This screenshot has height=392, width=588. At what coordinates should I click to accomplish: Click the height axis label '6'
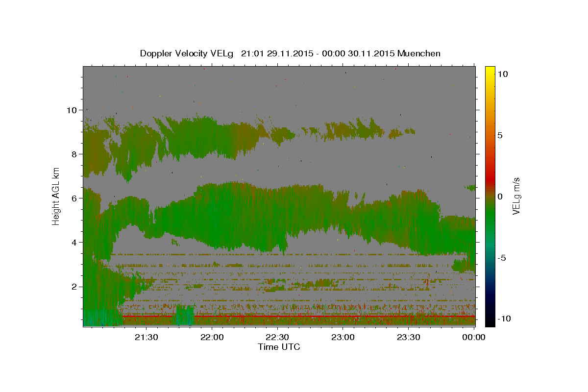(x=74, y=198)
